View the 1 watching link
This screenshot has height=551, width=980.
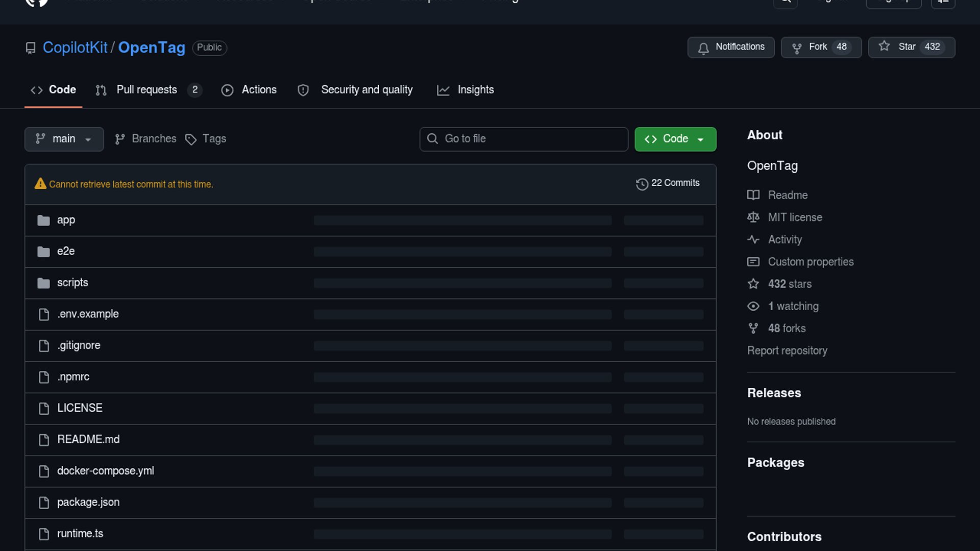tap(793, 306)
